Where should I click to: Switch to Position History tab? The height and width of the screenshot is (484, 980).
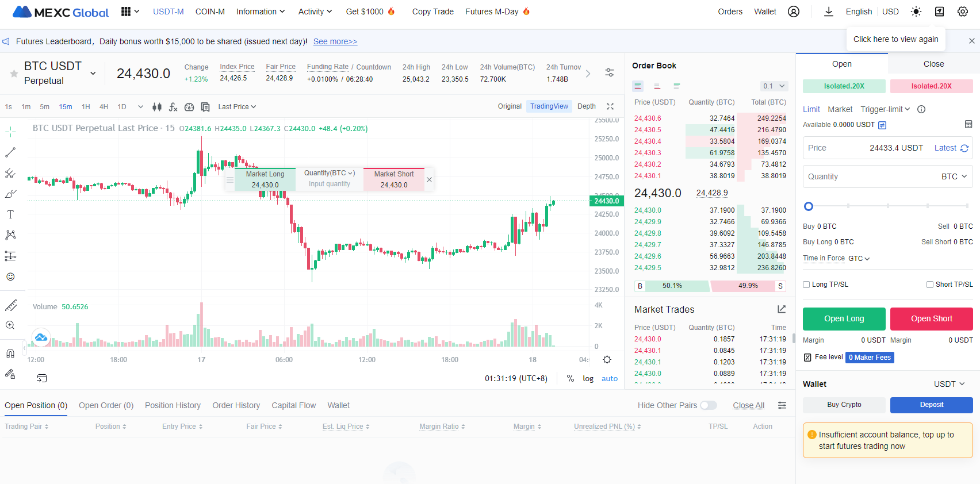[173, 405]
